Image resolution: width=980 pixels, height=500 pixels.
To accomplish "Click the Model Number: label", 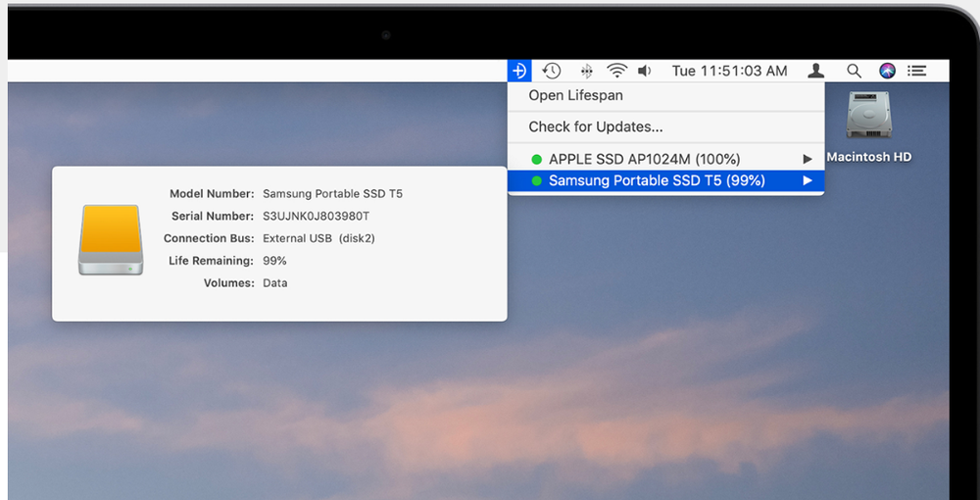I will click(212, 194).
